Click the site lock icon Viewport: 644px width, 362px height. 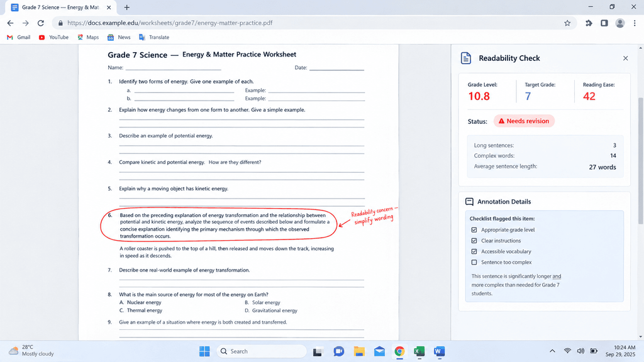coord(60,23)
